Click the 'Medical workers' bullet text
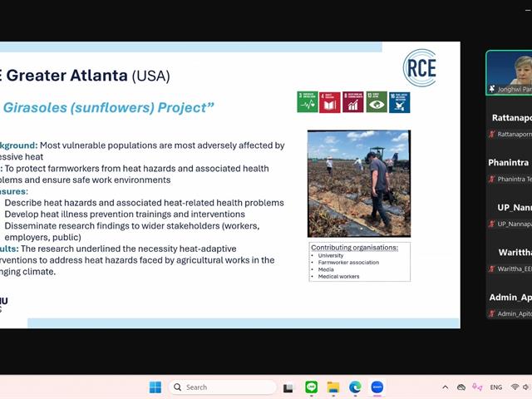This screenshot has width=532, height=399. (x=338, y=277)
